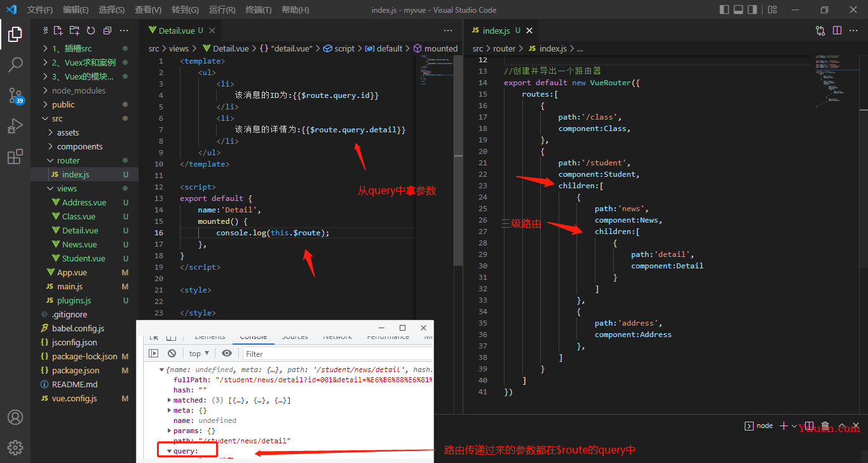This screenshot has width=868, height=463.
Task: Close the index.js editor tab
Action: (529, 31)
